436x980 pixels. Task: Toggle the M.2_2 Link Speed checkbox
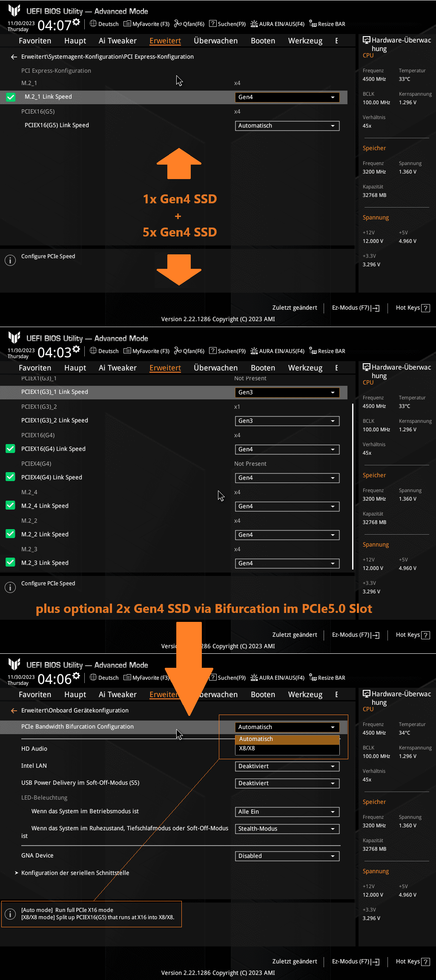[10, 534]
